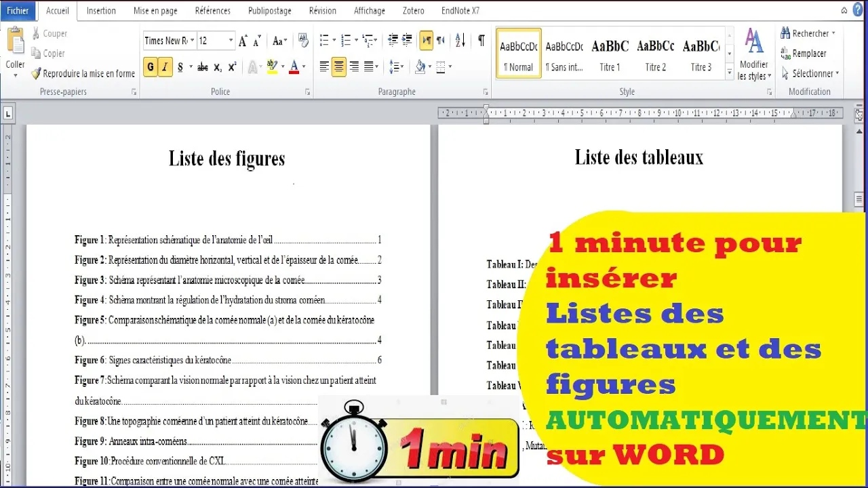
Task: Open the Paragraphe dialog launcher
Action: pyautogui.click(x=486, y=91)
